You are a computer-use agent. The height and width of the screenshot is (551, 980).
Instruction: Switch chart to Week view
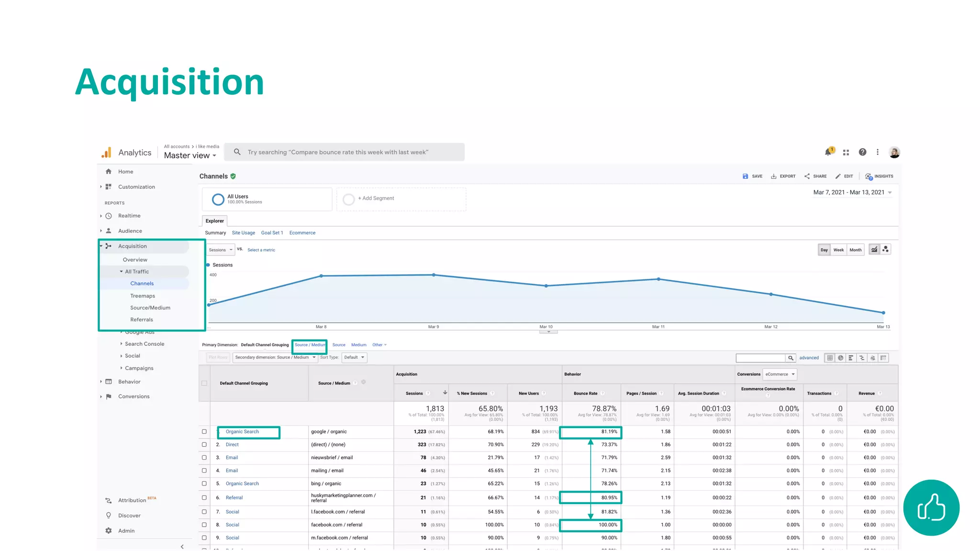[838, 250]
